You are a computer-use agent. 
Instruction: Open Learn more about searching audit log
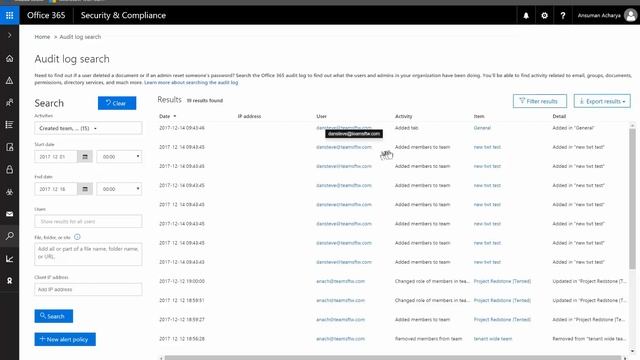(191, 82)
